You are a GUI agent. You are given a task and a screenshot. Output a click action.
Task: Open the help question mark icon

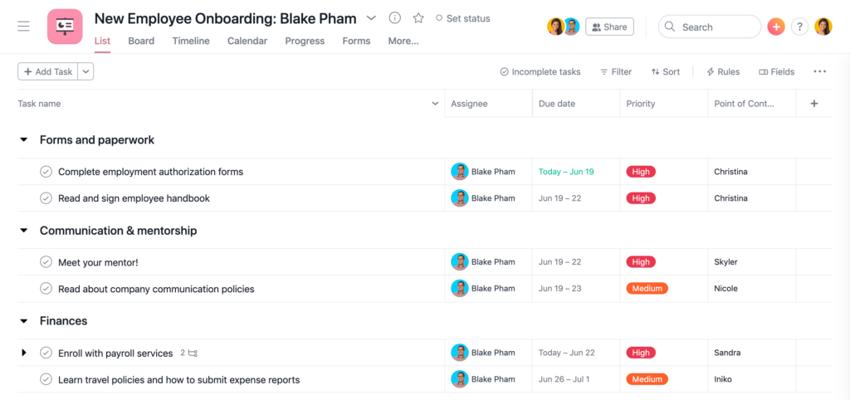(800, 27)
